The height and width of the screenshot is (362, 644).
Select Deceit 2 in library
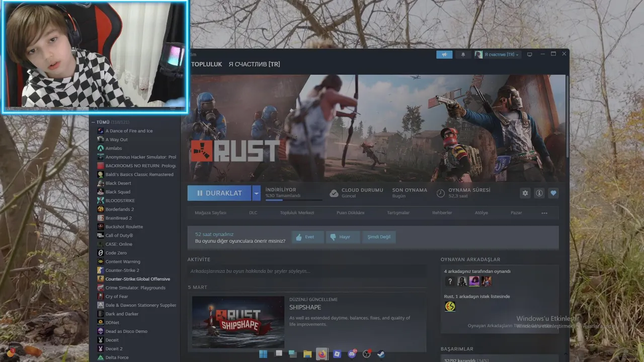point(114,349)
